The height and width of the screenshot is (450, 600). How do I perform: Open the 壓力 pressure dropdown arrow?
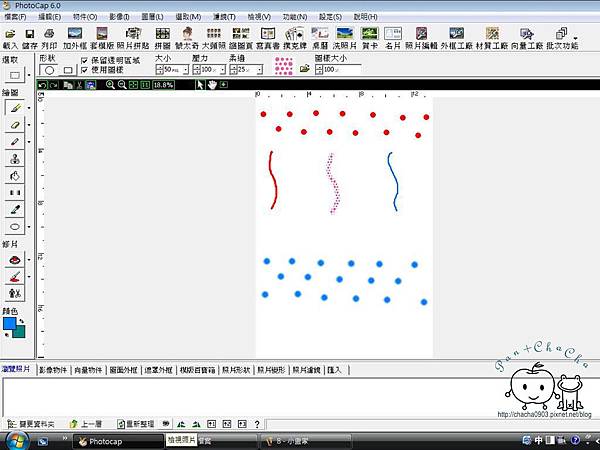click(x=223, y=70)
